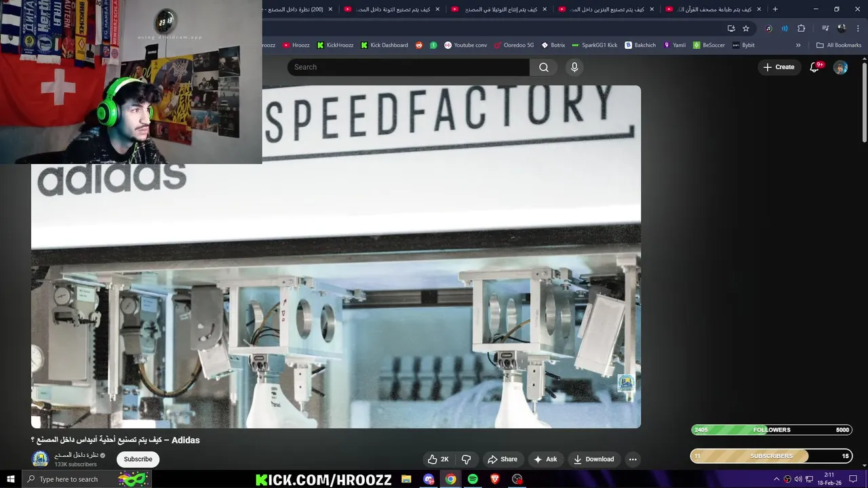The width and height of the screenshot is (868, 488).
Task: Open the Windows Start menu
Action: coord(11,479)
